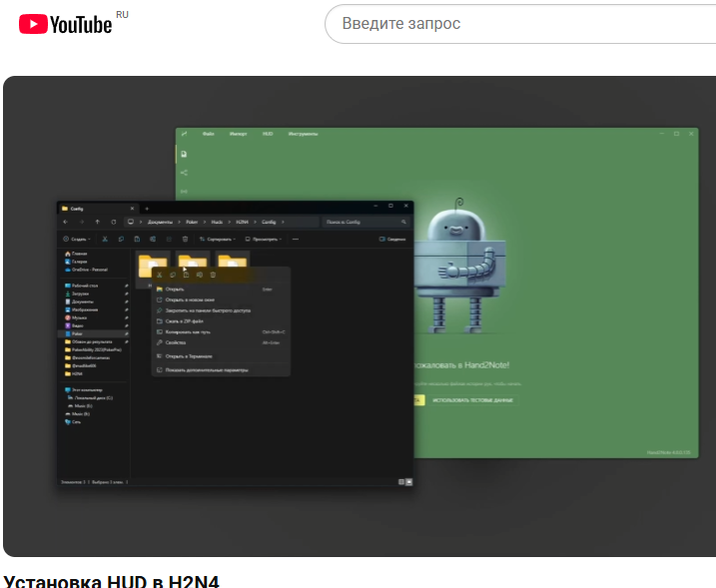Open the Файл menu in Hand2Note
The image size is (716, 588).
click(209, 134)
